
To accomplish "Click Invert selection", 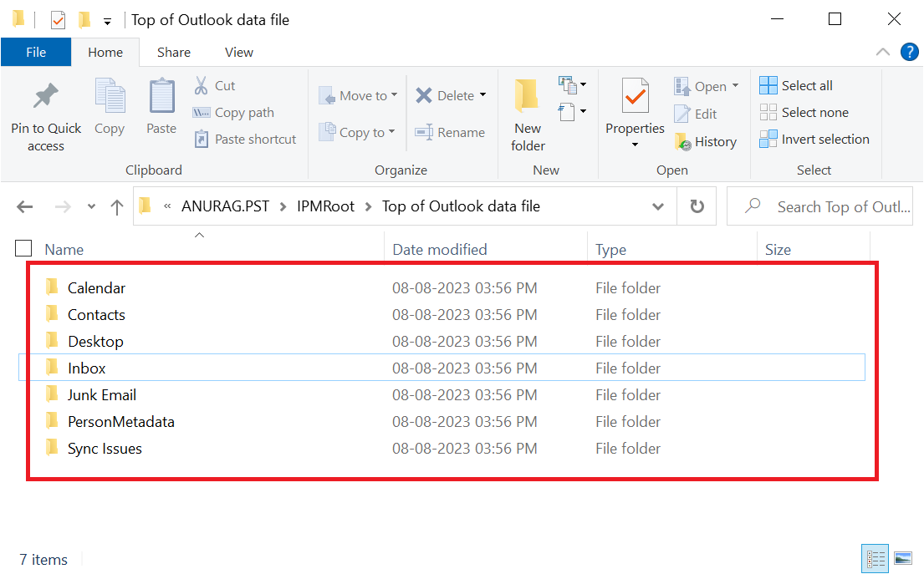I will pyautogui.click(x=814, y=140).
